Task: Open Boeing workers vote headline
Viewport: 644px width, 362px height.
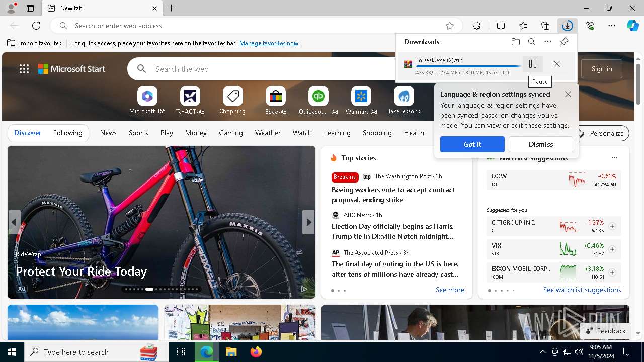Action: click(393, 195)
